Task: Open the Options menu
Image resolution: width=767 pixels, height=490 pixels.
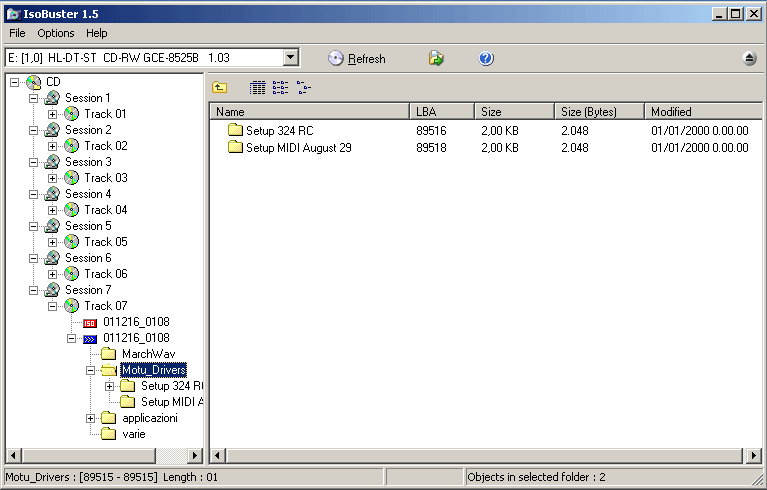Action: pos(56,33)
